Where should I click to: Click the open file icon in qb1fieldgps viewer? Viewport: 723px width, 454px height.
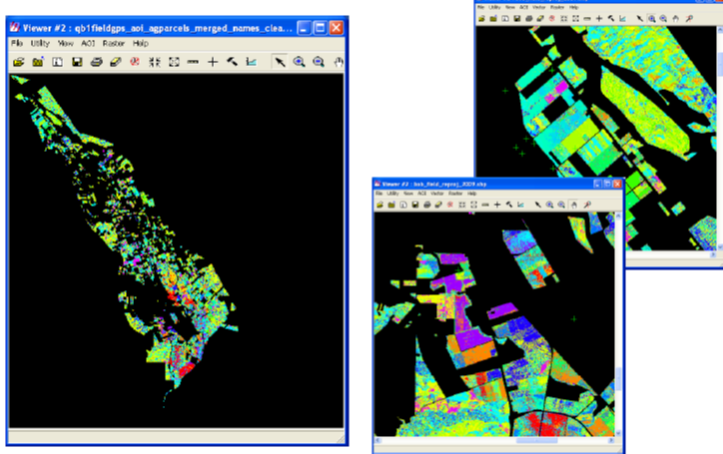19,62
